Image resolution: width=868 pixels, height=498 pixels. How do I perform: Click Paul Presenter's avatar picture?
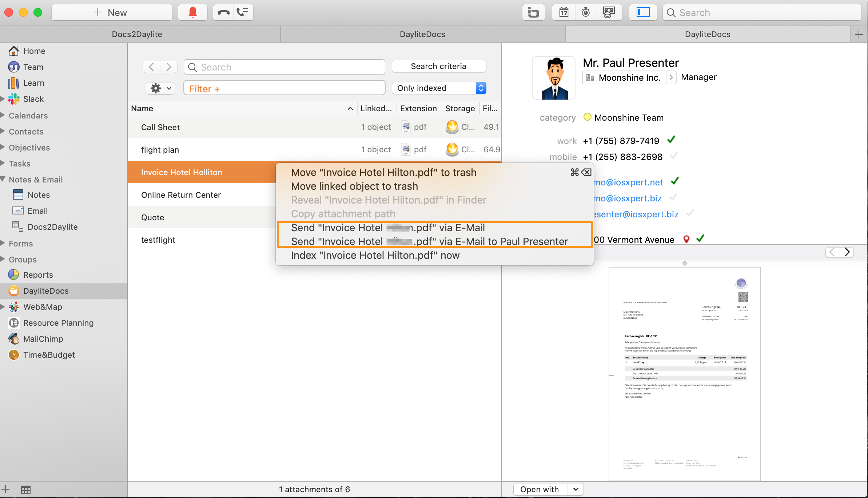[x=554, y=78]
